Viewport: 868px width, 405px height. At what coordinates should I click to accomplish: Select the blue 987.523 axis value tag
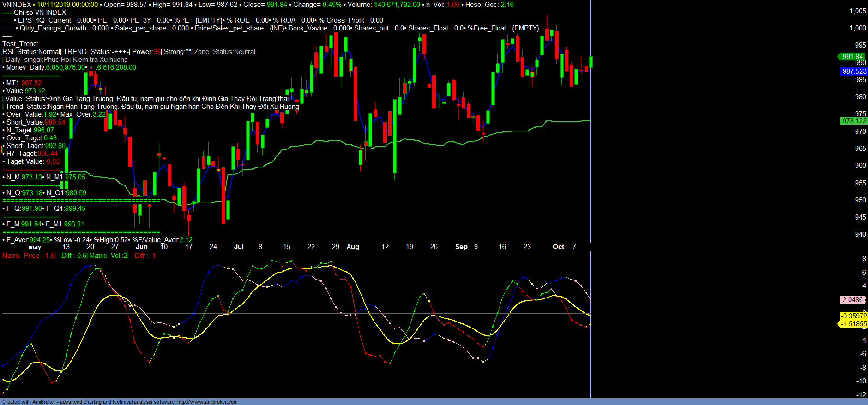pyautogui.click(x=854, y=71)
